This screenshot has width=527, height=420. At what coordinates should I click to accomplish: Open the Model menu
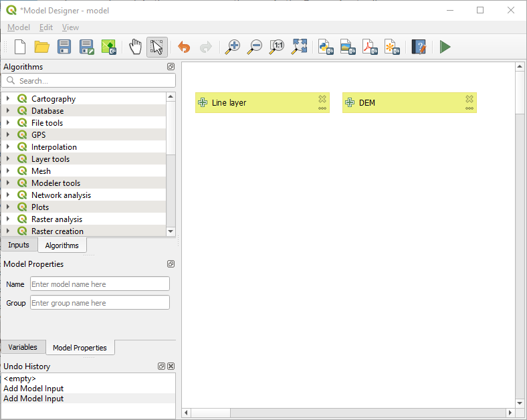pyautogui.click(x=19, y=27)
